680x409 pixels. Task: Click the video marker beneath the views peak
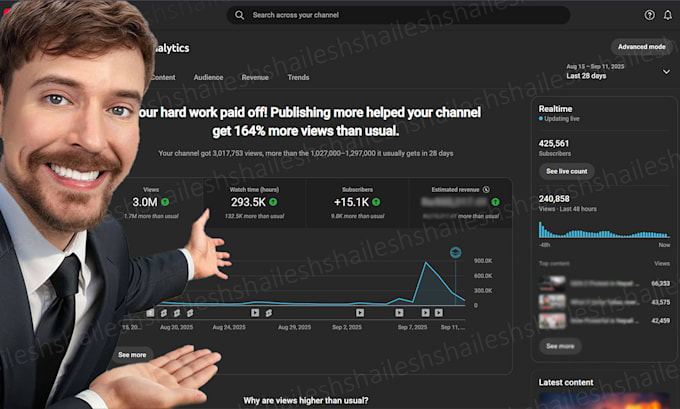pyautogui.click(x=425, y=313)
